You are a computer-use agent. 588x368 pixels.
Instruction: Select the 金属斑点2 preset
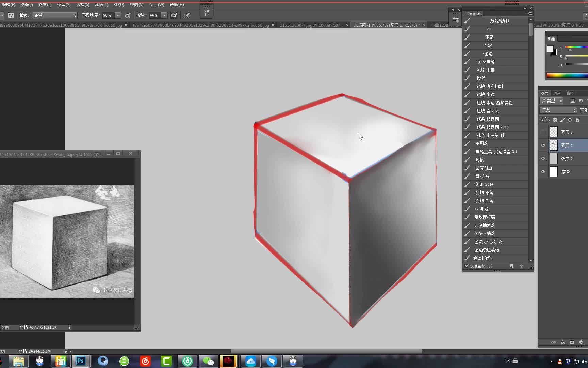[x=495, y=258]
